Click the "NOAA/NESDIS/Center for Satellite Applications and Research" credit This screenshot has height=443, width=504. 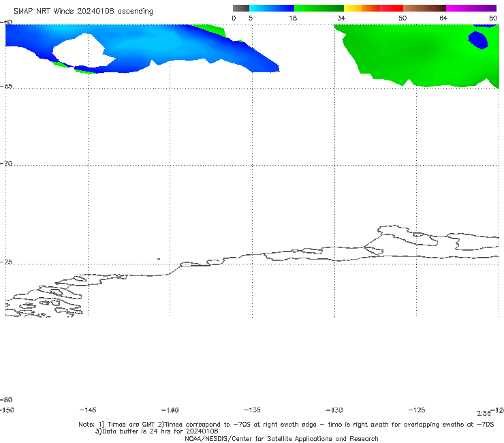pyautogui.click(x=281, y=439)
